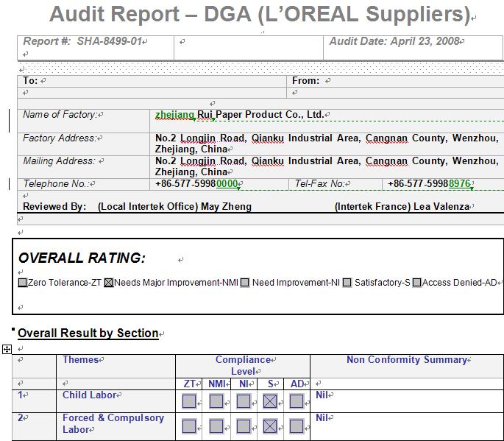Uncheck Needs Major Improvement-NMI overall rating

click(109, 283)
